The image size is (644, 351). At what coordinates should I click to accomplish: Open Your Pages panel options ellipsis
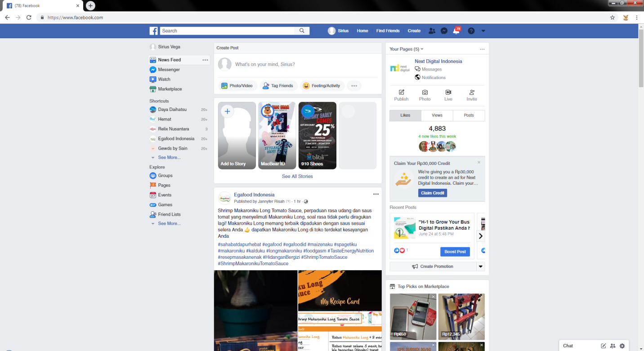[x=482, y=49]
